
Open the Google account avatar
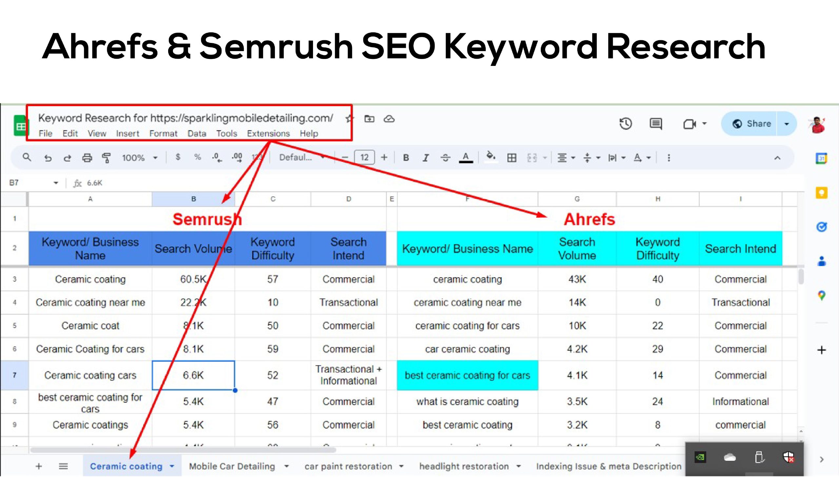pyautogui.click(x=817, y=125)
